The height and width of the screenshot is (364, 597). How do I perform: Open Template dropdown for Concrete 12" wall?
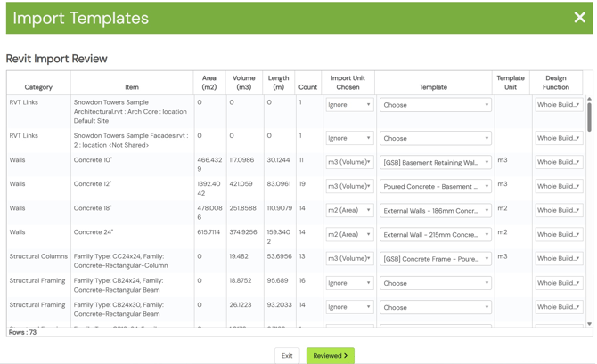(x=435, y=186)
